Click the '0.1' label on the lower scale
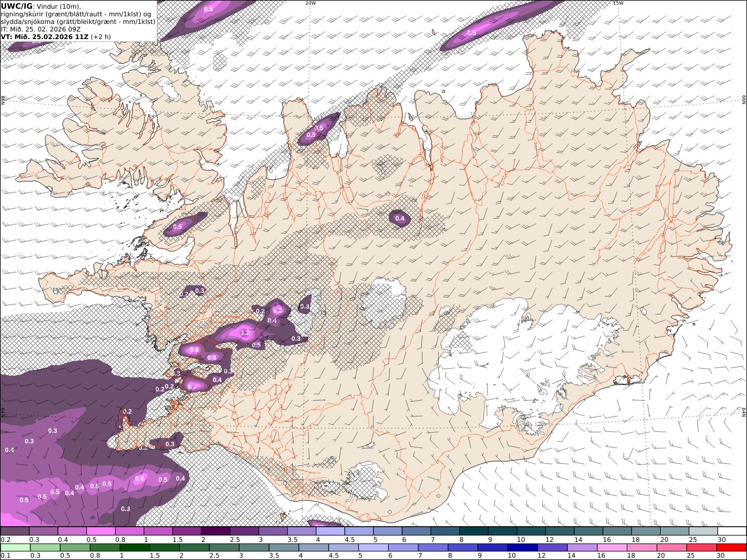747x560 pixels. coord(4,556)
